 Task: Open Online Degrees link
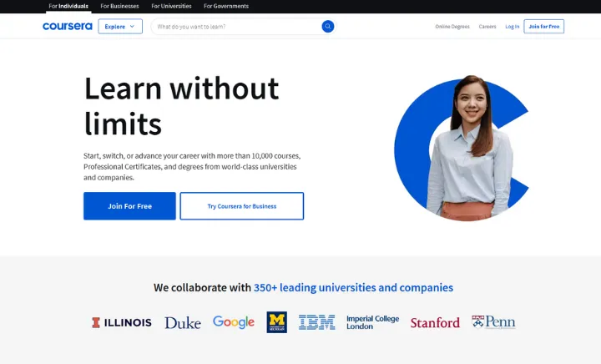452,27
